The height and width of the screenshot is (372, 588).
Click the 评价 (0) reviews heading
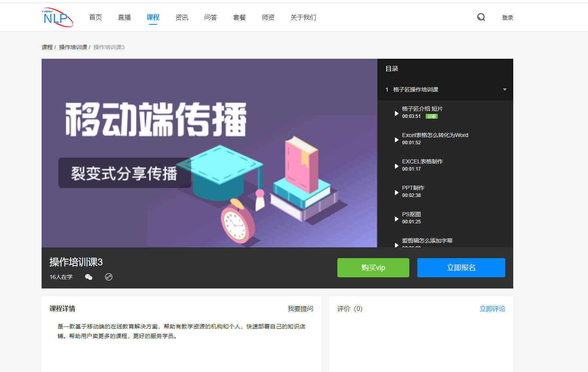tap(350, 308)
